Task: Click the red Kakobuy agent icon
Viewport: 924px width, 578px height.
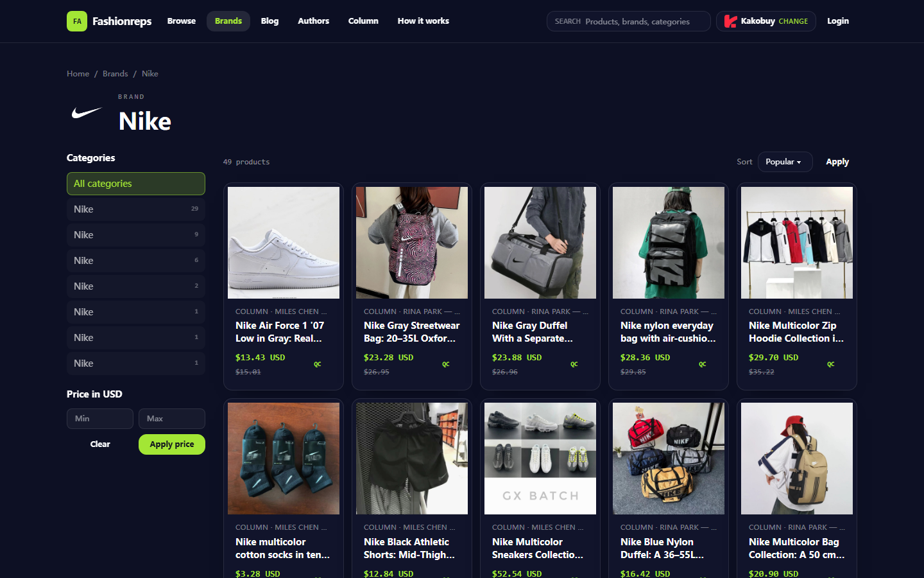Action: [730, 21]
